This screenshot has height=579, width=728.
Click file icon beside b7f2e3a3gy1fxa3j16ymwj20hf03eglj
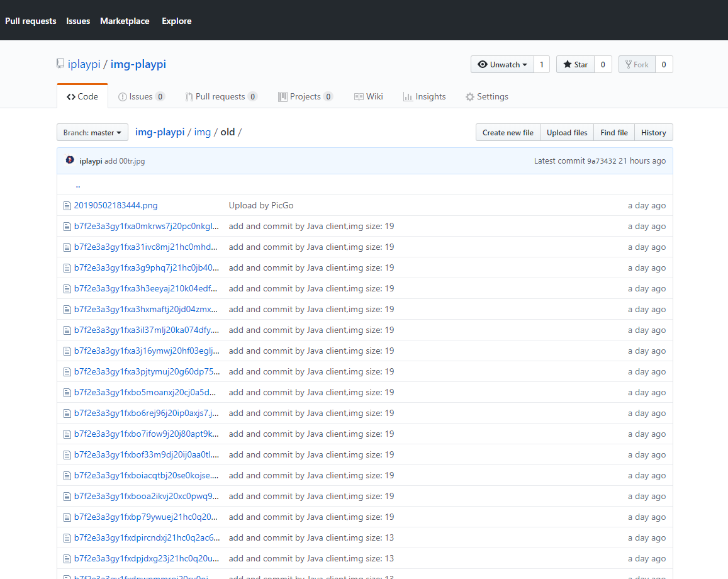point(67,351)
